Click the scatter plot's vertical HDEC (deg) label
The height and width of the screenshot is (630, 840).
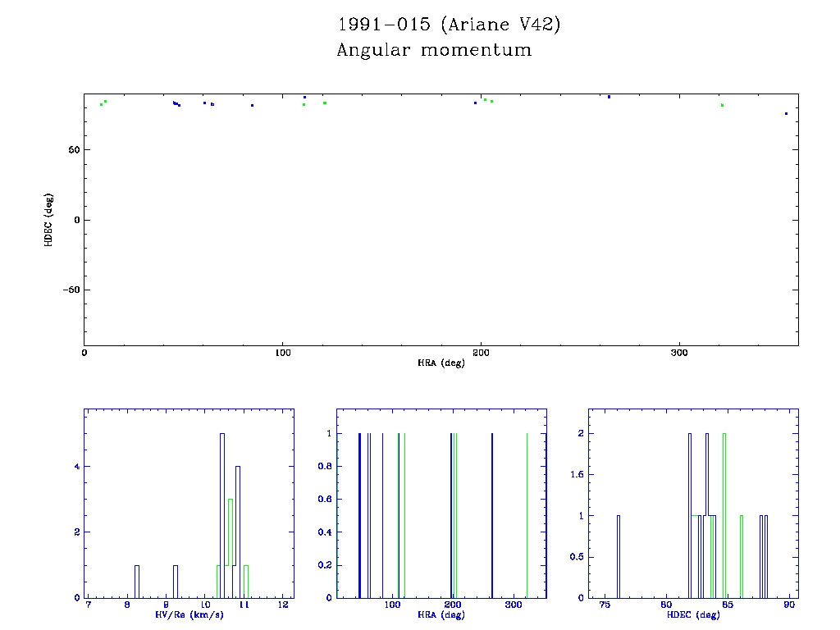(49, 220)
